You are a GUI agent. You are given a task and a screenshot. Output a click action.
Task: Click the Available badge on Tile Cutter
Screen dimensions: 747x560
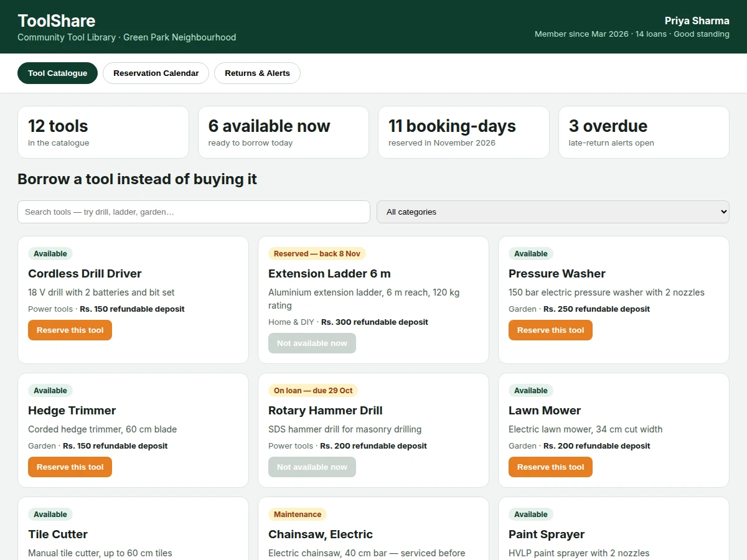click(x=50, y=514)
